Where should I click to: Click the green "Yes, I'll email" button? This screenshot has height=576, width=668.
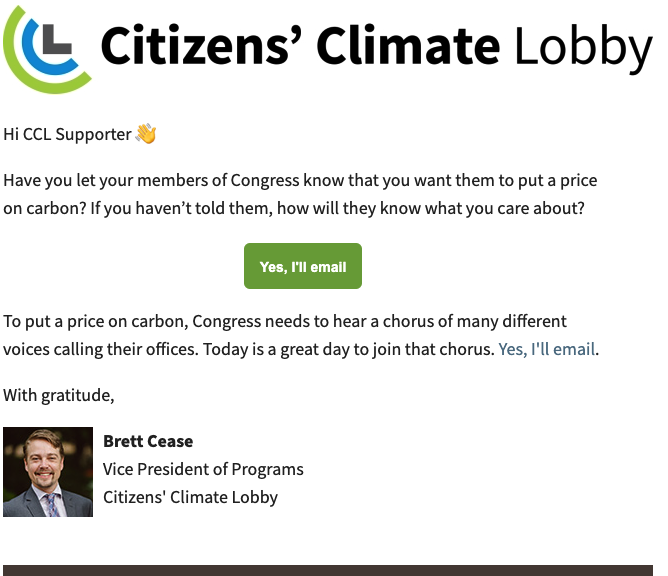coord(303,266)
